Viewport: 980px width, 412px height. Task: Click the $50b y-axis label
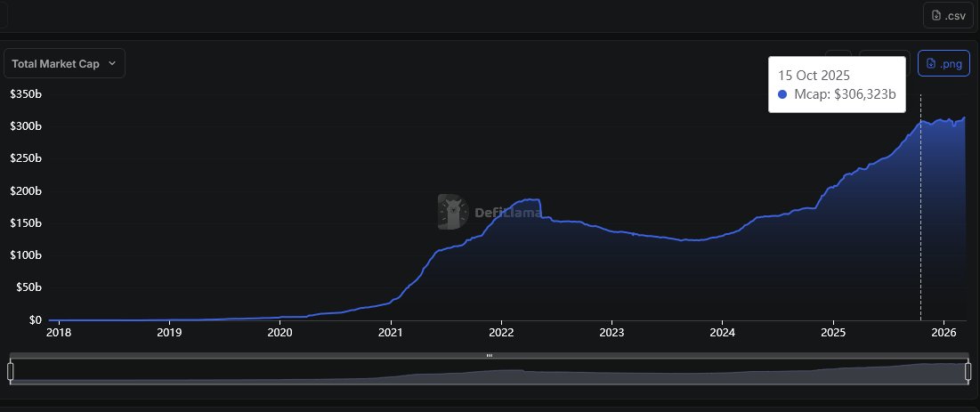tap(28, 287)
